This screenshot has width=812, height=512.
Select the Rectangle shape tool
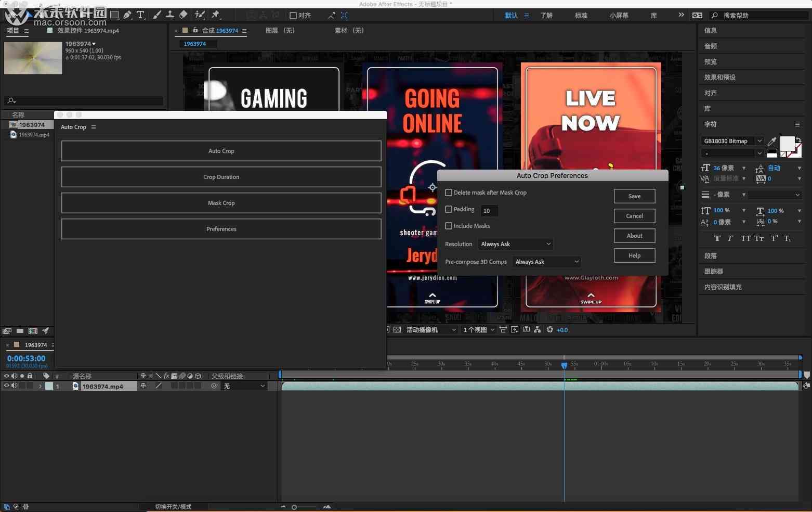click(115, 15)
